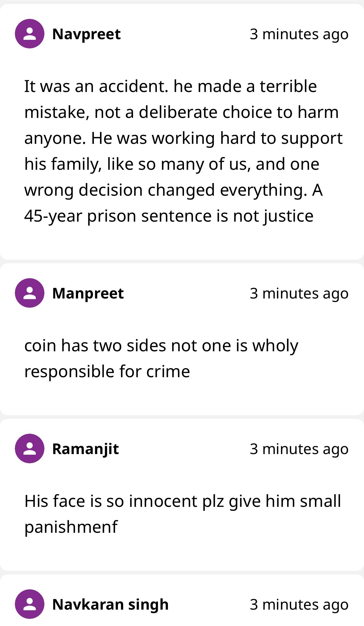
Task: Click the misspelled word 'panishmenf'
Action: tap(71, 527)
